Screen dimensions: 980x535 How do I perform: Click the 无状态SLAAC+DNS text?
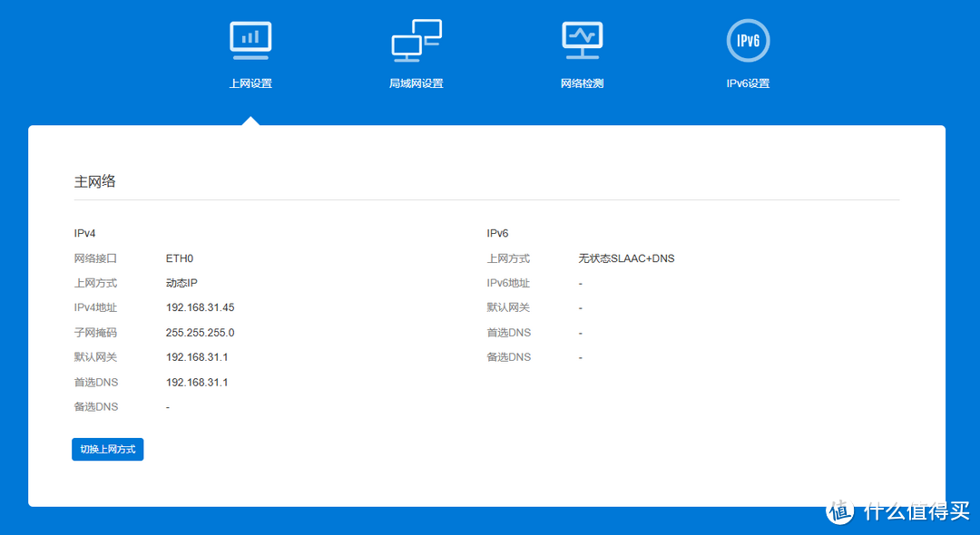[626, 258]
